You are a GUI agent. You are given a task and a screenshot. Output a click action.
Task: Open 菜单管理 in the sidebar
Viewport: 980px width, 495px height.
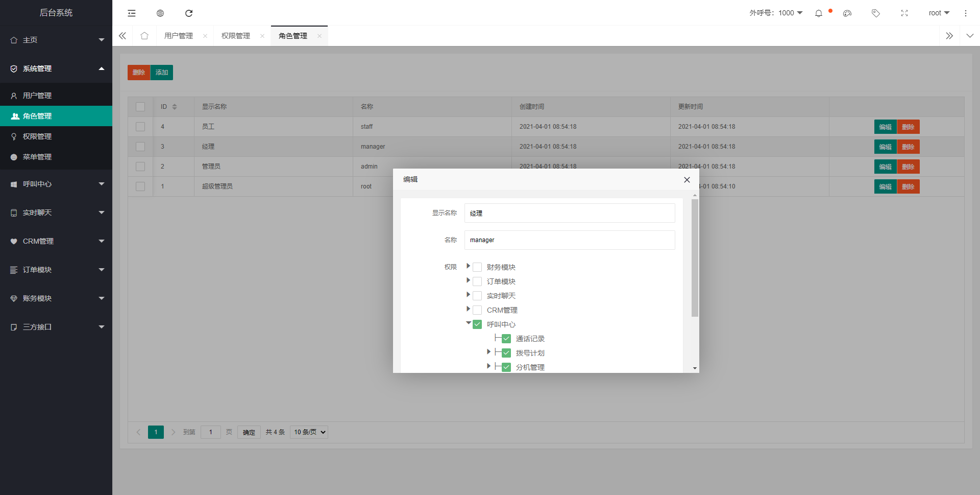[37, 157]
